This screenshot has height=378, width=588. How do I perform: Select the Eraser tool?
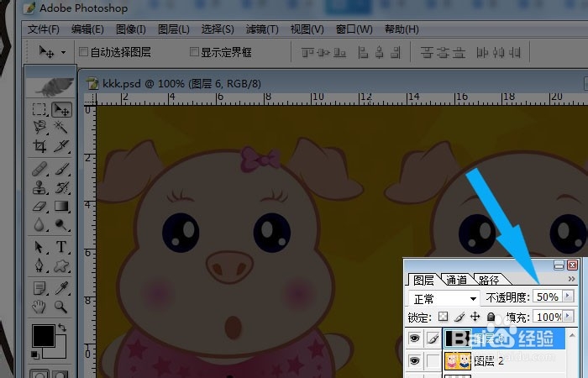39,206
